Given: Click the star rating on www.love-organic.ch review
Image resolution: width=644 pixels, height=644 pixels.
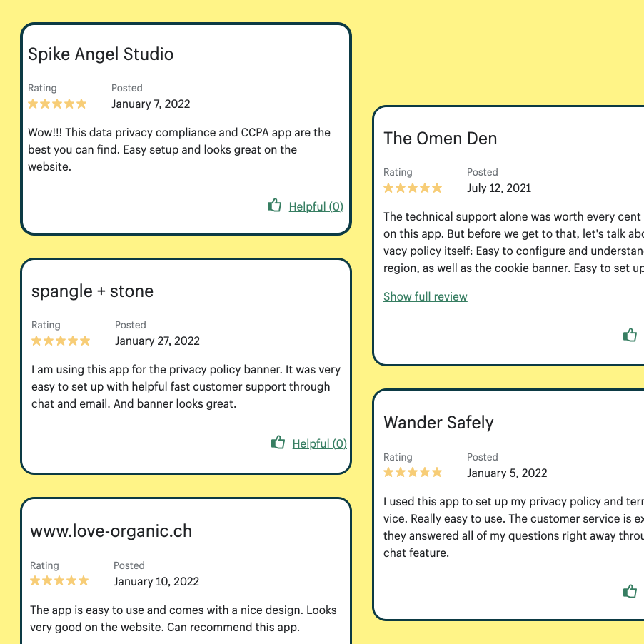Looking at the screenshot, I should point(59,581).
